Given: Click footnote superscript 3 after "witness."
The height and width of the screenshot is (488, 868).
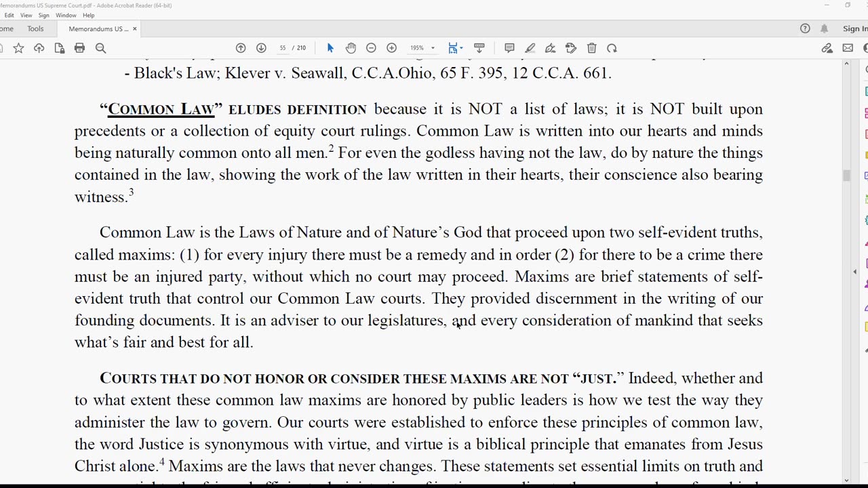Looking at the screenshot, I should 131,192.
